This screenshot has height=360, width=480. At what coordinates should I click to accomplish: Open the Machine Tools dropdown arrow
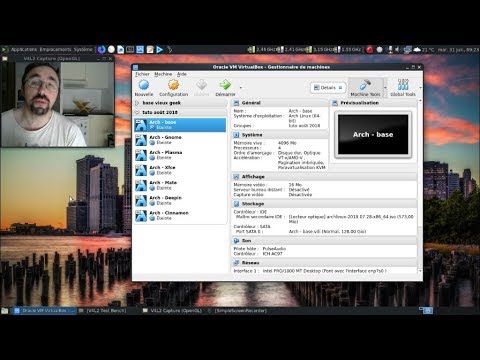(385, 88)
